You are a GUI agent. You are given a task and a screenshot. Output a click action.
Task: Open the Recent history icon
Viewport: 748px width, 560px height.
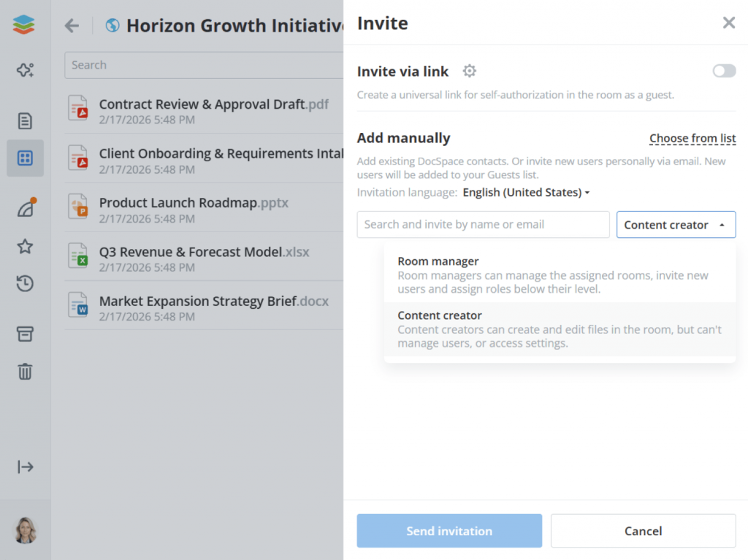(25, 284)
